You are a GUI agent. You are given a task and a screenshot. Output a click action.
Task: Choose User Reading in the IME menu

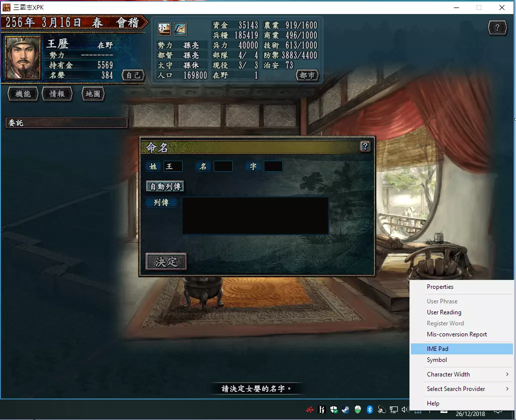[462, 312]
